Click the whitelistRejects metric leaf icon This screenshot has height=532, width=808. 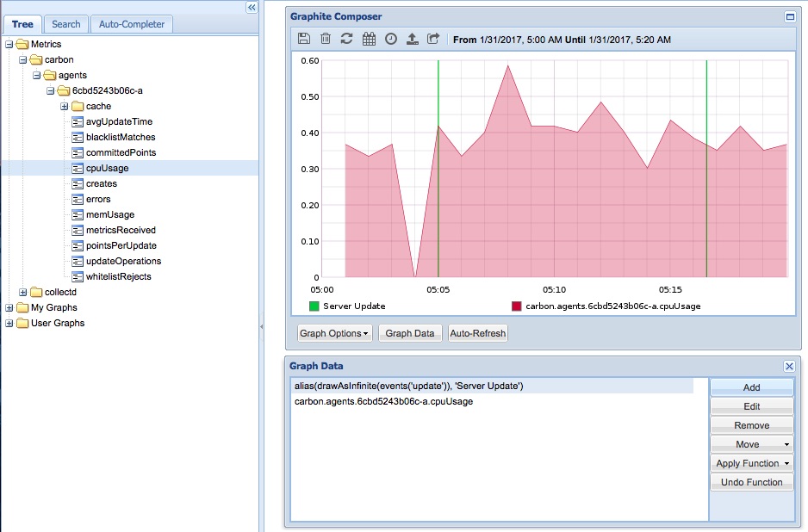78,276
